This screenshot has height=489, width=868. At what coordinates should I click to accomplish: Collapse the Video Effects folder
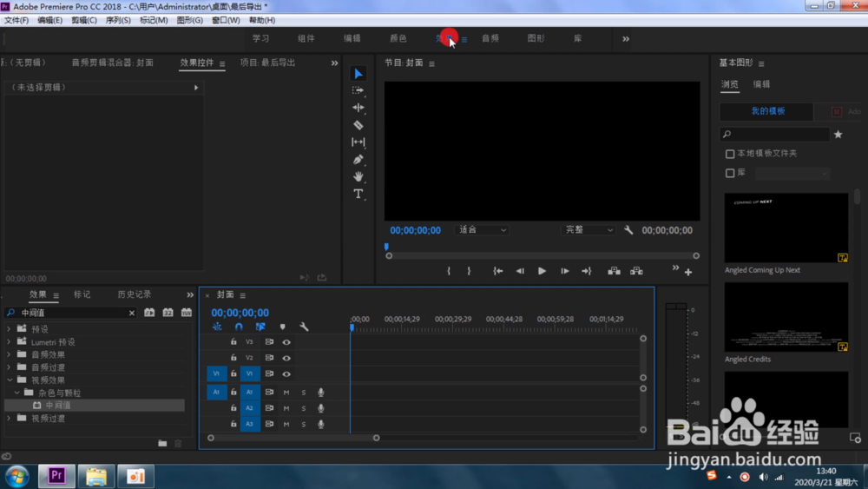tap(10, 380)
